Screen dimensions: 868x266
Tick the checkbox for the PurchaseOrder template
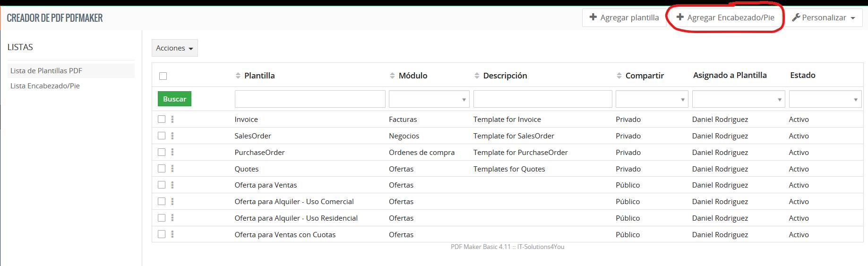pos(162,152)
